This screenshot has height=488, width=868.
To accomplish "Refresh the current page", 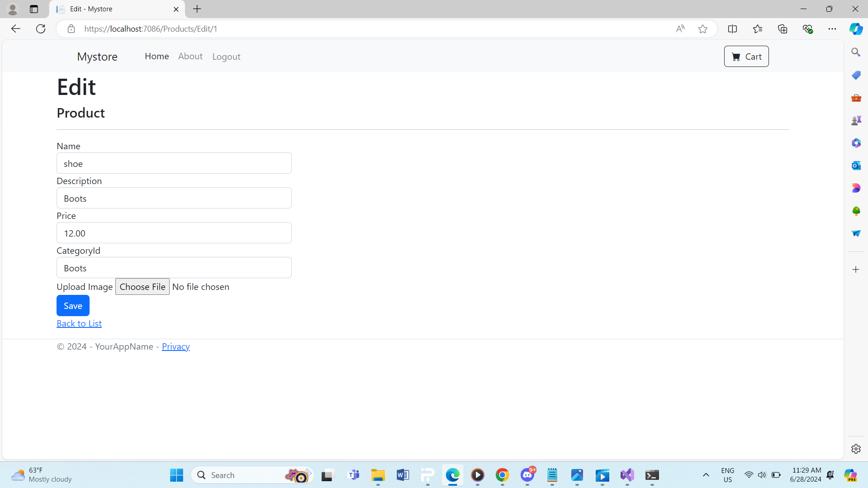I will [x=41, y=29].
